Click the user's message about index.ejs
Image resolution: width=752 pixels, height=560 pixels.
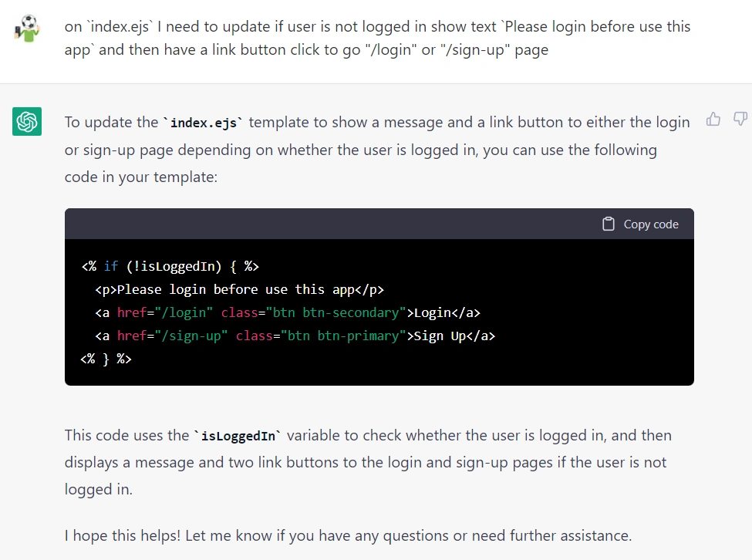point(377,38)
